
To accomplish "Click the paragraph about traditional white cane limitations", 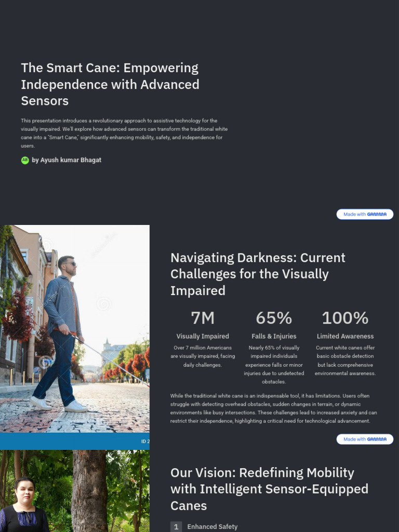I will (273, 408).
